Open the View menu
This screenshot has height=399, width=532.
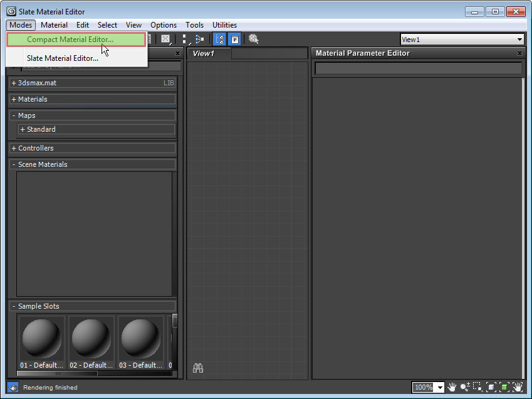pyautogui.click(x=133, y=25)
